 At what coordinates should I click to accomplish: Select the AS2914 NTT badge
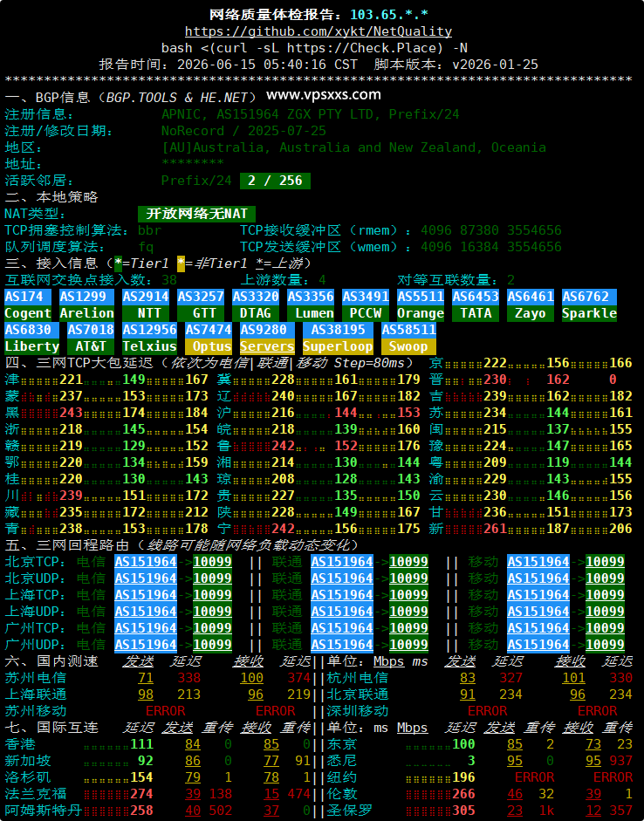point(146,304)
